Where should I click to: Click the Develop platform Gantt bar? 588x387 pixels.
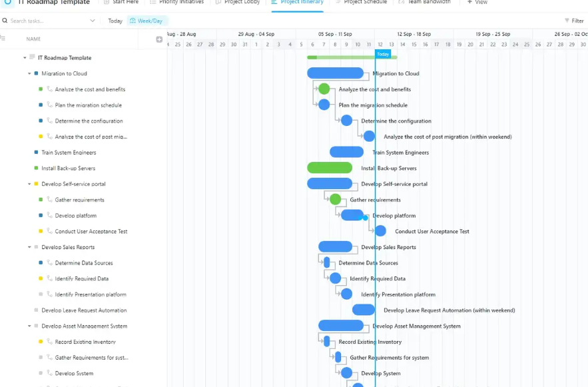[x=352, y=215]
